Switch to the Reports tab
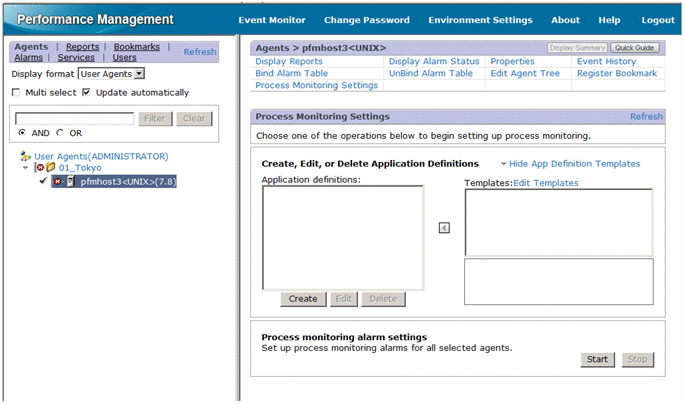685x404 pixels. 82,47
